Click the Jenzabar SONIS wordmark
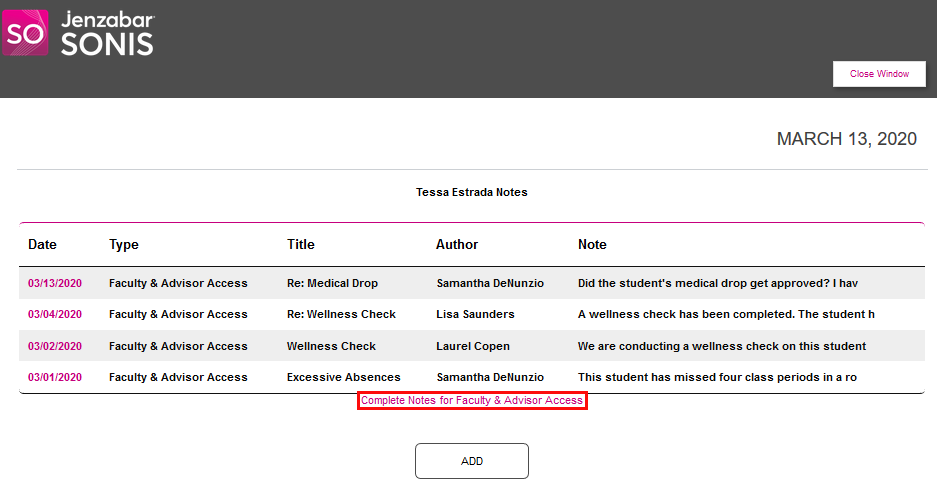Screen dimensions: 937x494 (107, 34)
